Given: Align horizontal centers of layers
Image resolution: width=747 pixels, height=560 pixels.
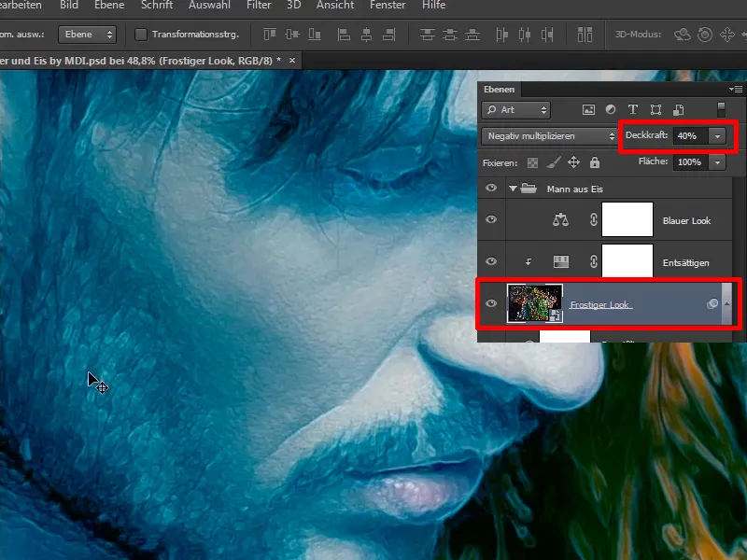Looking at the screenshot, I should (366, 35).
